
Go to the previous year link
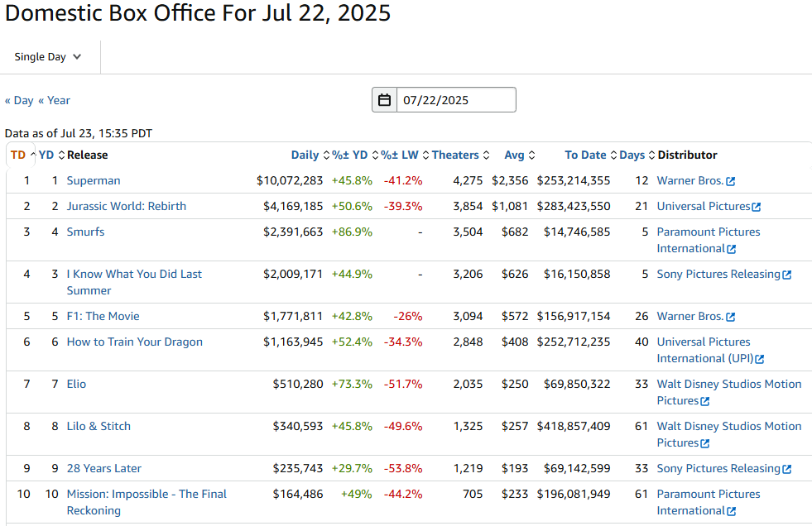55,100
